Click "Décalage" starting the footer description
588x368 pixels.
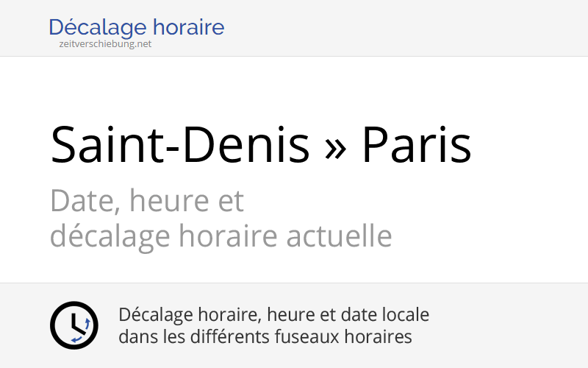coord(154,315)
